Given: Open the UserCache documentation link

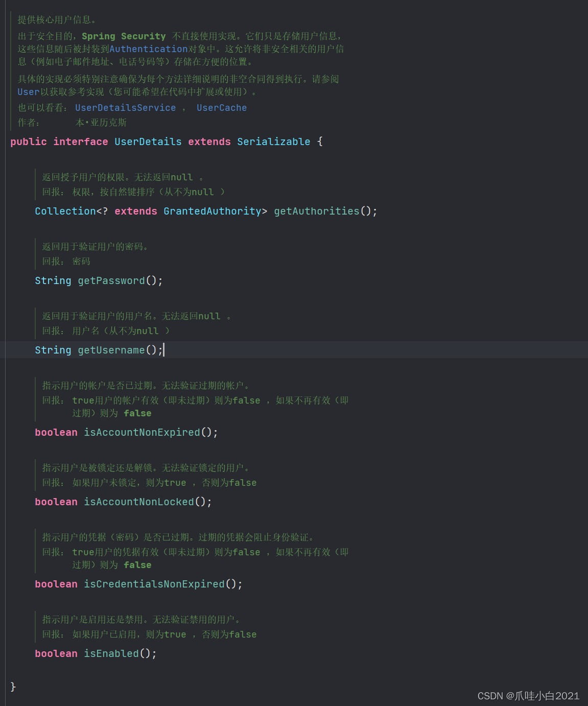Looking at the screenshot, I should 221,108.
